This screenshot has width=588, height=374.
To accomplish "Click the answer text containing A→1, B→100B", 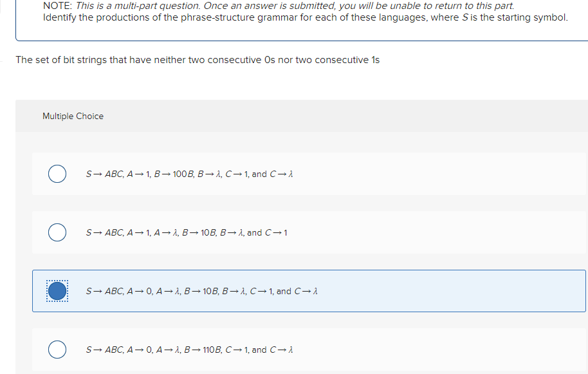I will 190,173.
